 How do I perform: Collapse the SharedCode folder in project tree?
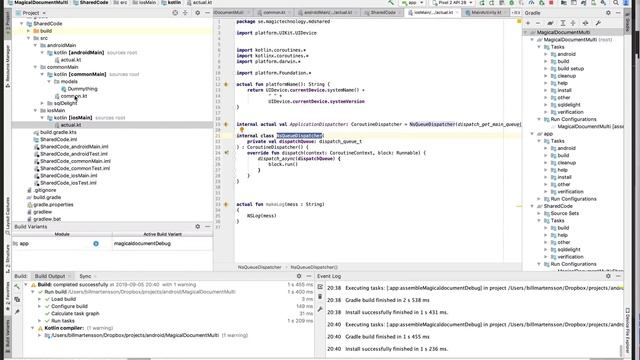(22, 24)
